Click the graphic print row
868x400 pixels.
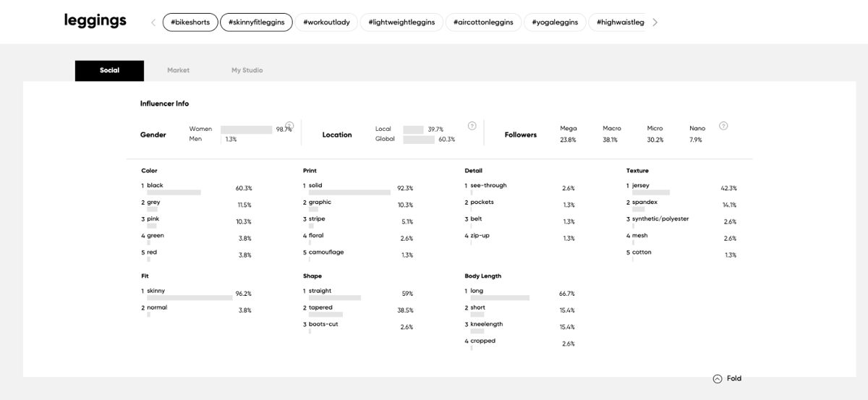358,205
